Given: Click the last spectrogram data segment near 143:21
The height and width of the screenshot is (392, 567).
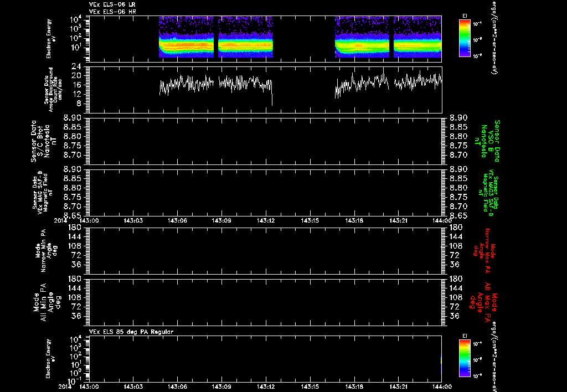Looking at the screenshot, I should pyautogui.click(x=417, y=37).
